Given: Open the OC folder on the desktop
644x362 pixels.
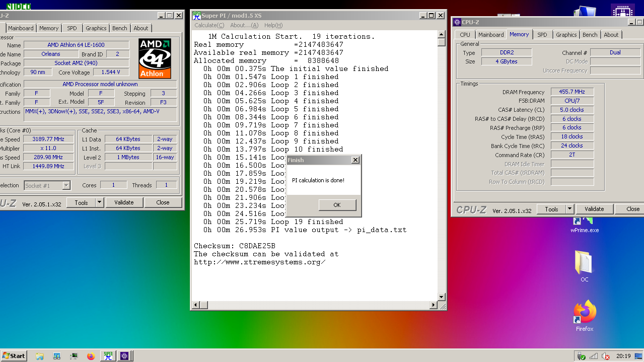Looking at the screenshot, I should (585, 266).
